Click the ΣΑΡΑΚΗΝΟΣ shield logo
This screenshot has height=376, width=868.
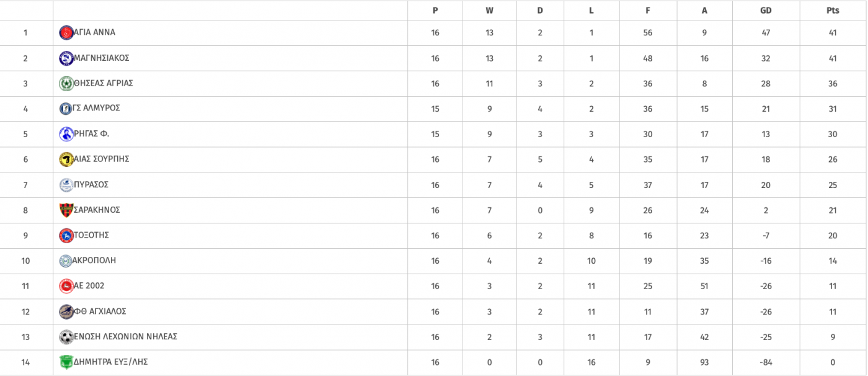(66, 210)
